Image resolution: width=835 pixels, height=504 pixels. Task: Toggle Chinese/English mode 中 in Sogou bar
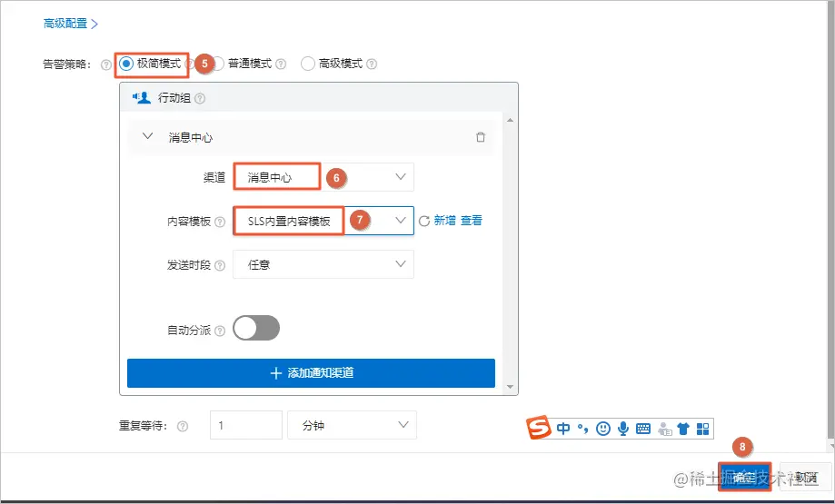tap(563, 429)
